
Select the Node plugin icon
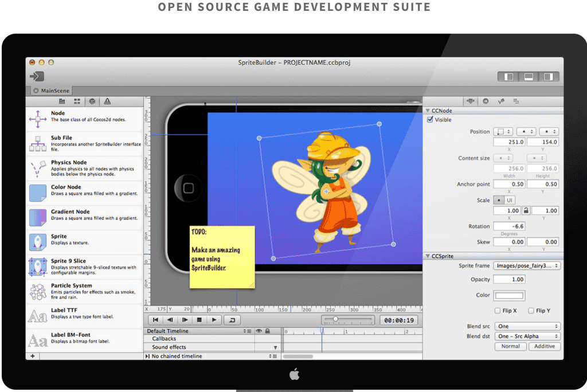(38, 119)
